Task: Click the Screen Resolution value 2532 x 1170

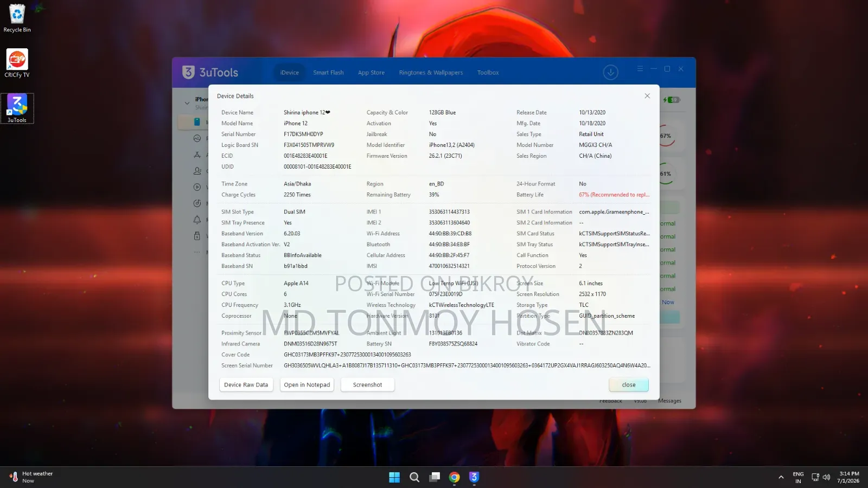Action: click(592, 294)
